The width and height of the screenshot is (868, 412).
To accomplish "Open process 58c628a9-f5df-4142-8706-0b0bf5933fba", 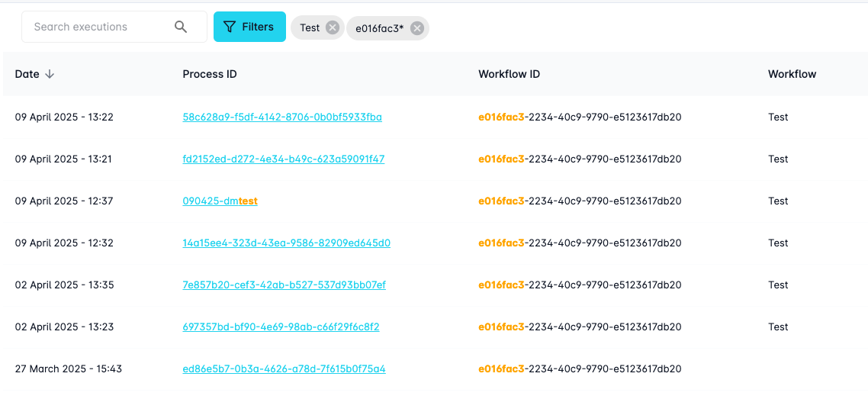I will 282,117.
